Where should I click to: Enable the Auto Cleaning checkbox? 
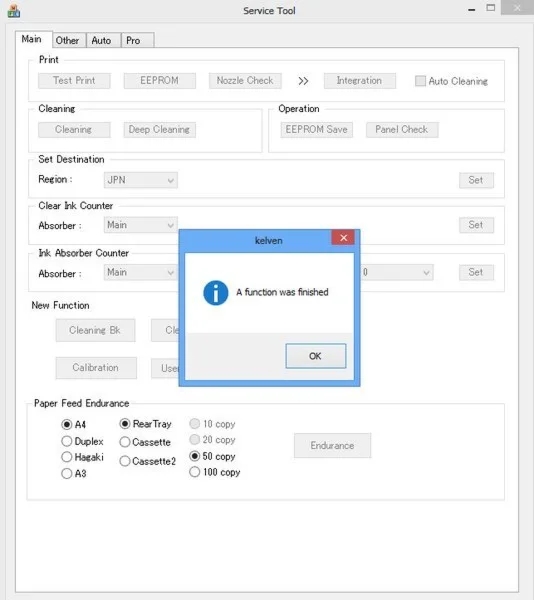[x=420, y=81]
